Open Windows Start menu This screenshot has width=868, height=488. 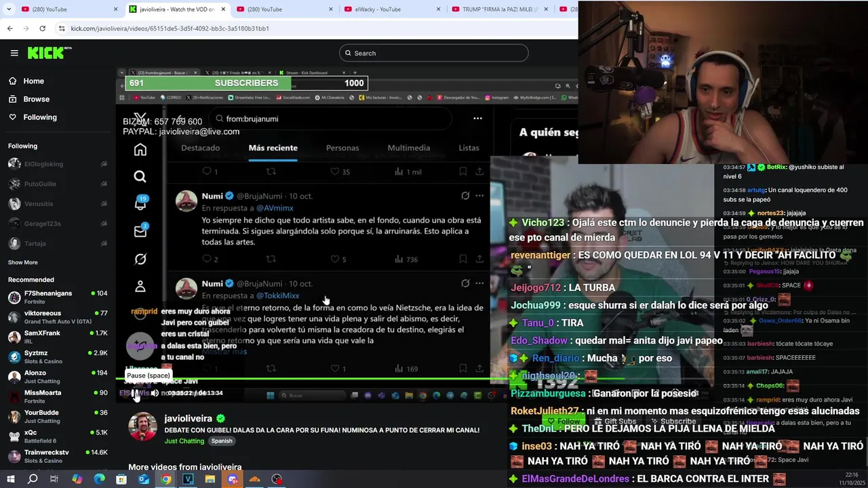[x=11, y=479]
